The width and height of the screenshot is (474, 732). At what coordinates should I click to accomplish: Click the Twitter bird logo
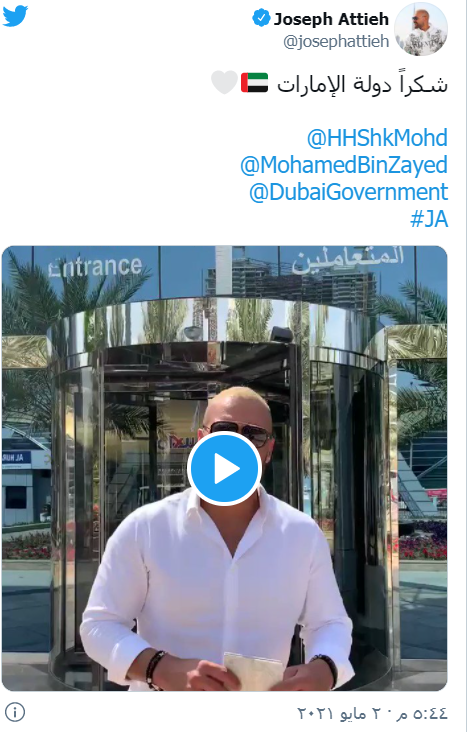[15, 16]
